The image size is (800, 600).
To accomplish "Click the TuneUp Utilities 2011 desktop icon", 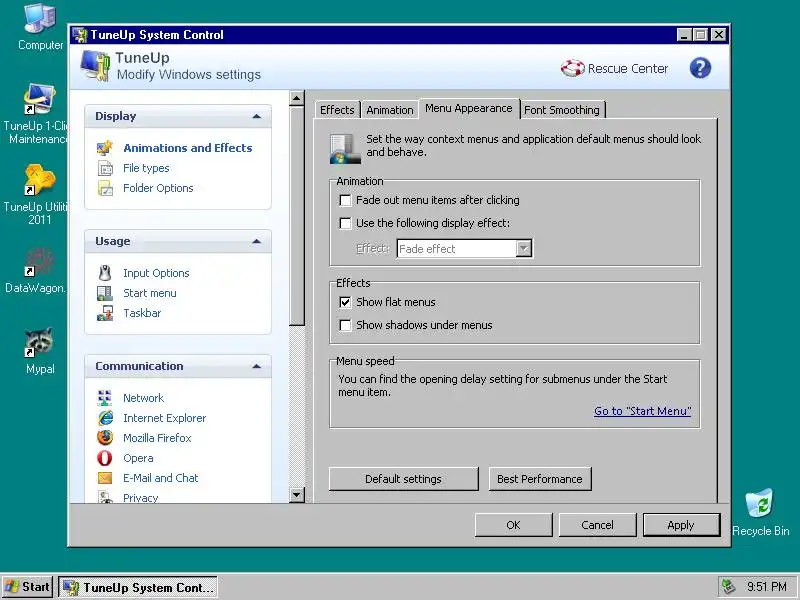I will click(39, 180).
